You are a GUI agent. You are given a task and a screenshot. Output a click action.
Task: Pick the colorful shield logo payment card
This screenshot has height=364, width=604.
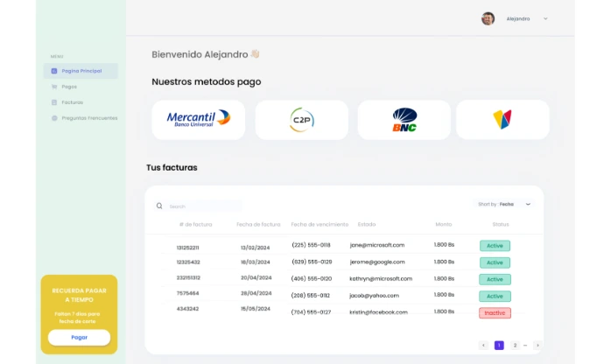point(502,120)
